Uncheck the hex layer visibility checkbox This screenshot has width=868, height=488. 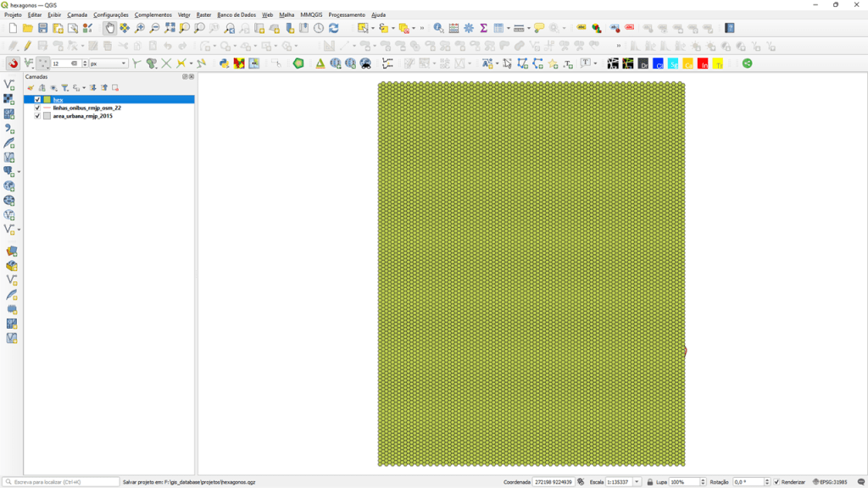37,100
